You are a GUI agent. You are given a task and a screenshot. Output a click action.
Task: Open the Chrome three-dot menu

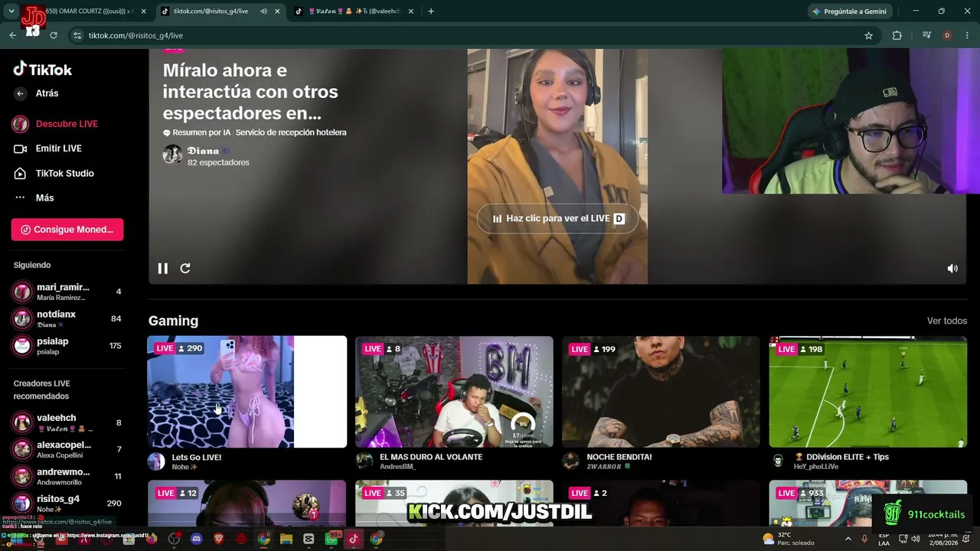coord(966,35)
